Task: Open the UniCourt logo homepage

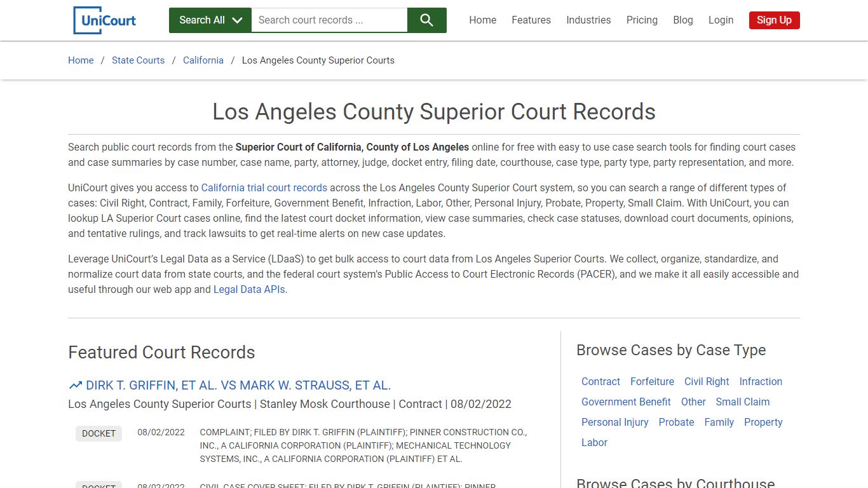Action: (105, 20)
